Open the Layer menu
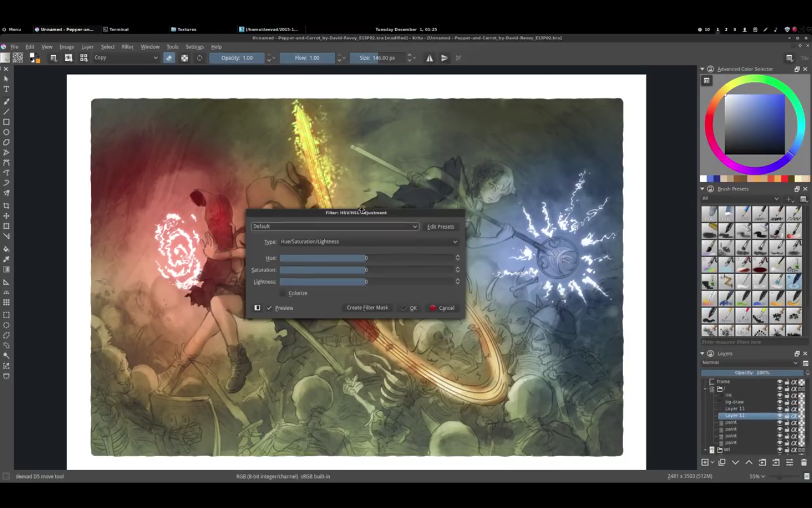Image resolution: width=812 pixels, height=508 pixels. point(87,47)
